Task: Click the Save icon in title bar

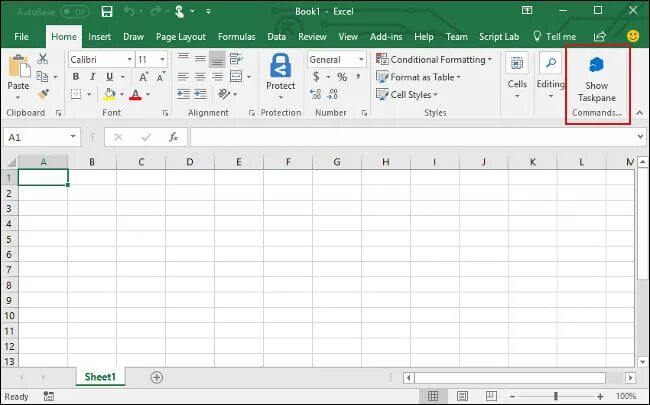Action: [x=107, y=11]
